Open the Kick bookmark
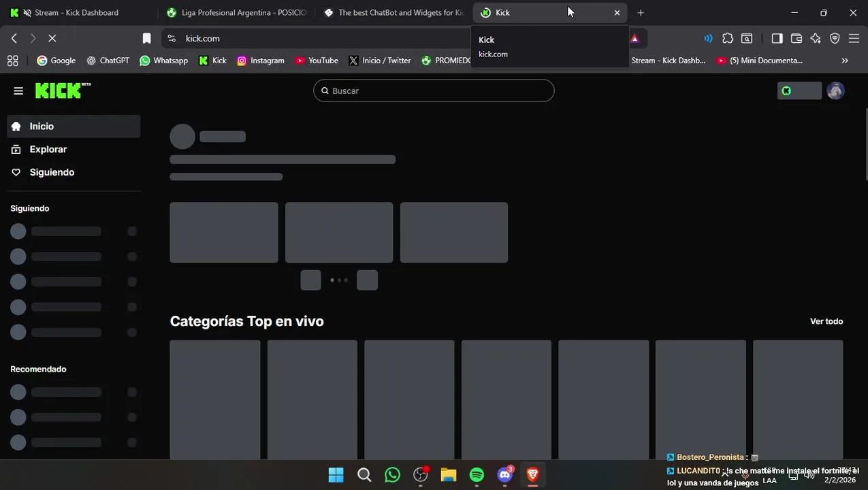The height and width of the screenshot is (490, 868). [212, 61]
